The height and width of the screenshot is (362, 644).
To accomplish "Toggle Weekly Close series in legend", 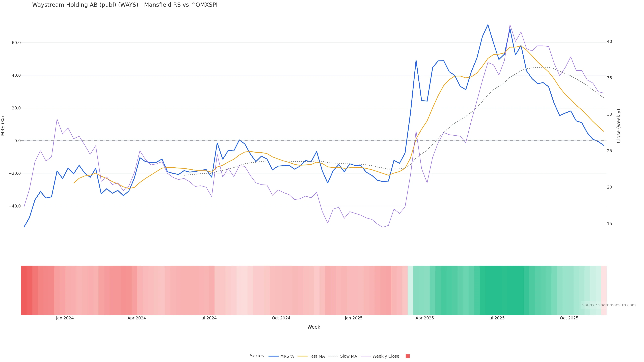I will 386,356.
